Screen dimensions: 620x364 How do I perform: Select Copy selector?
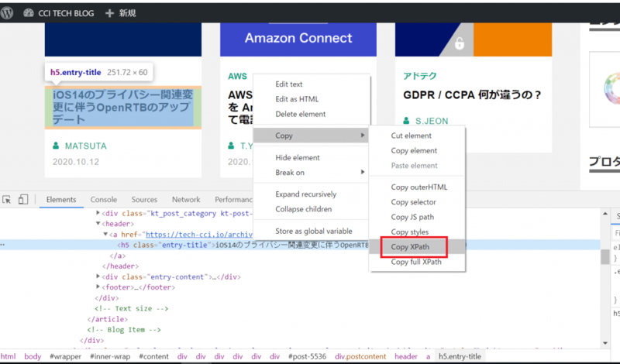point(413,202)
